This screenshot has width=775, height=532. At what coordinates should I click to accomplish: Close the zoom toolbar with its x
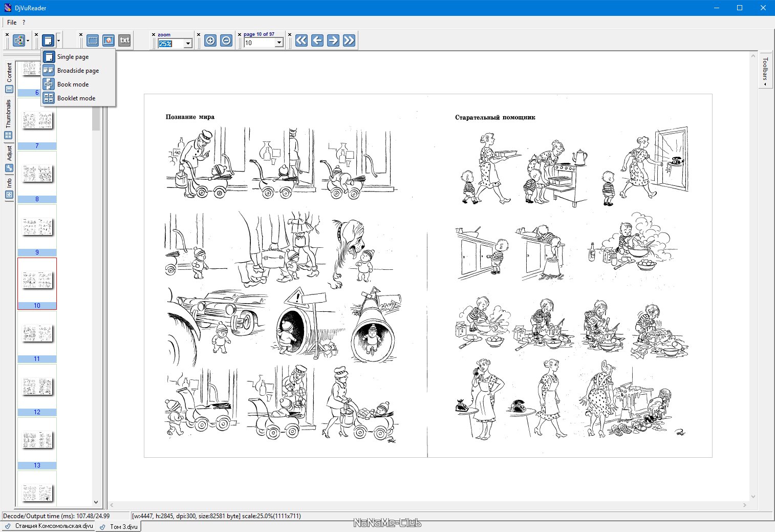pos(154,34)
